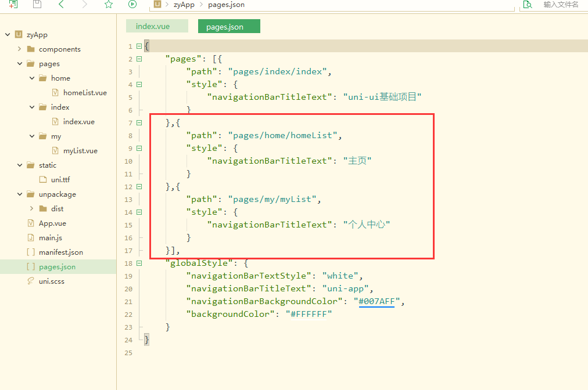Collapse the pages folder in the tree
The width and height of the screenshot is (588, 390).
(19, 63)
